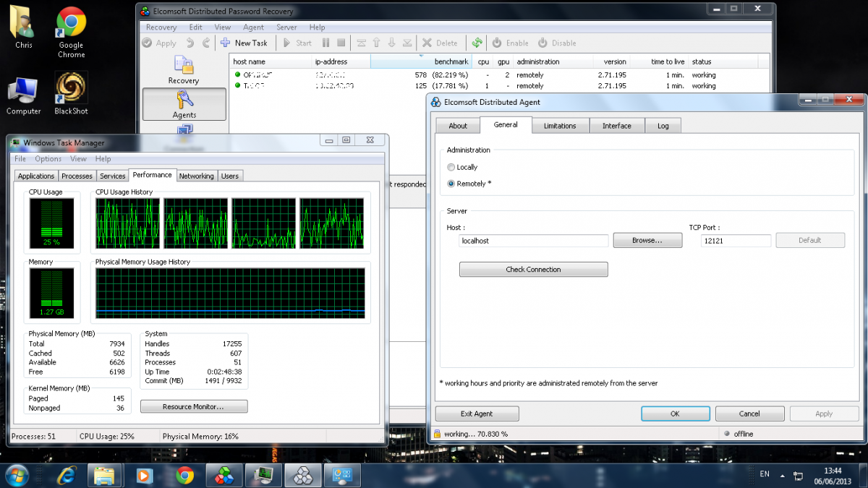Click the Task Manager icon in the taskbar
Viewport: 868px width, 488px height.
pos(263,475)
